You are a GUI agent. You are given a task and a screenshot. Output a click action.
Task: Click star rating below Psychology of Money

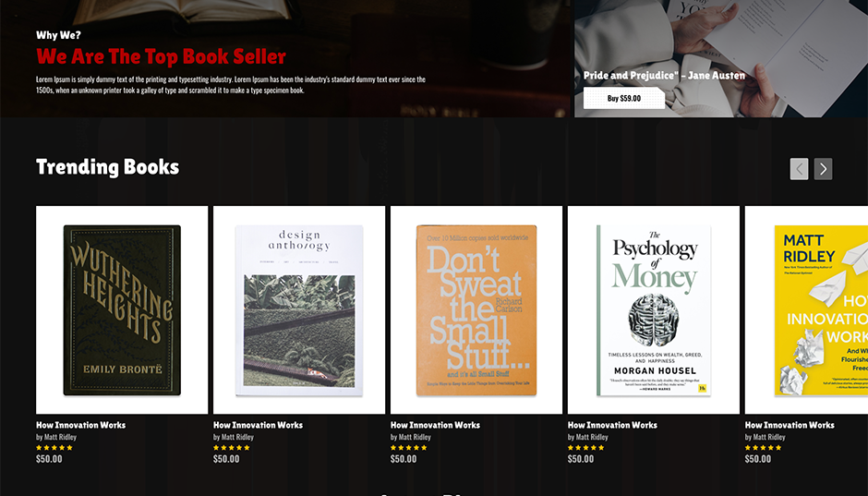585,448
